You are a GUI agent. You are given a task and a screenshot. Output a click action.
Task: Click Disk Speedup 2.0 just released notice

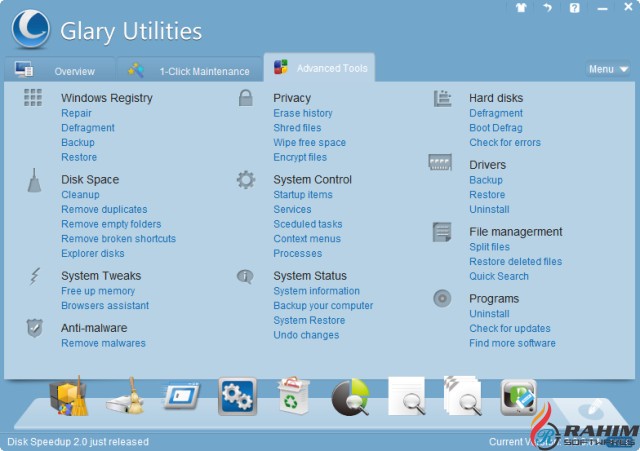coord(78,442)
